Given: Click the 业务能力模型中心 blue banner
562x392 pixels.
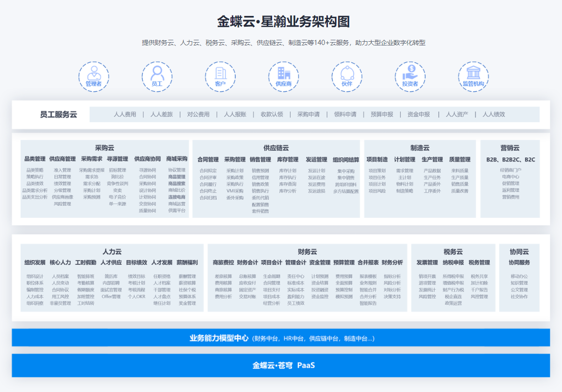Looking at the screenshot, I should point(281,338).
